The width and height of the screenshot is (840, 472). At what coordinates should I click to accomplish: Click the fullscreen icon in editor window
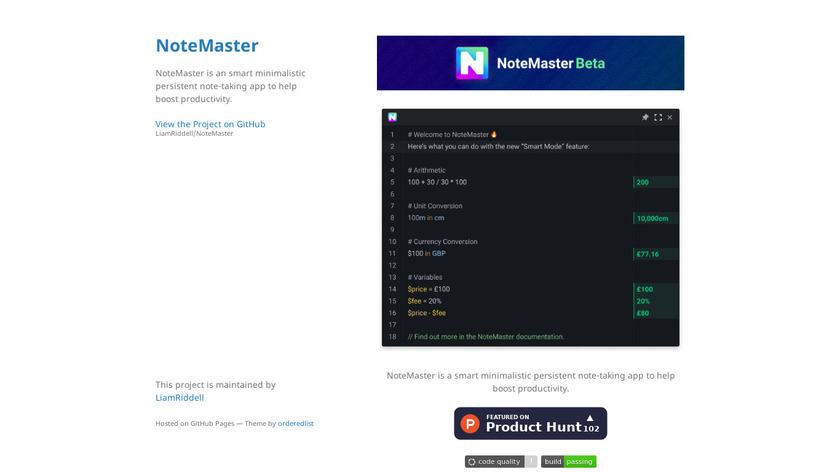pyautogui.click(x=658, y=117)
